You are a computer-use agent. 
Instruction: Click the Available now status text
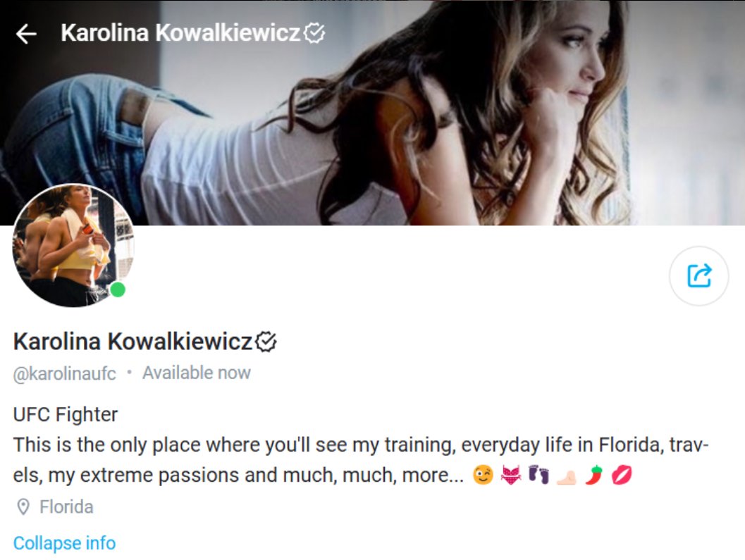coord(197,373)
